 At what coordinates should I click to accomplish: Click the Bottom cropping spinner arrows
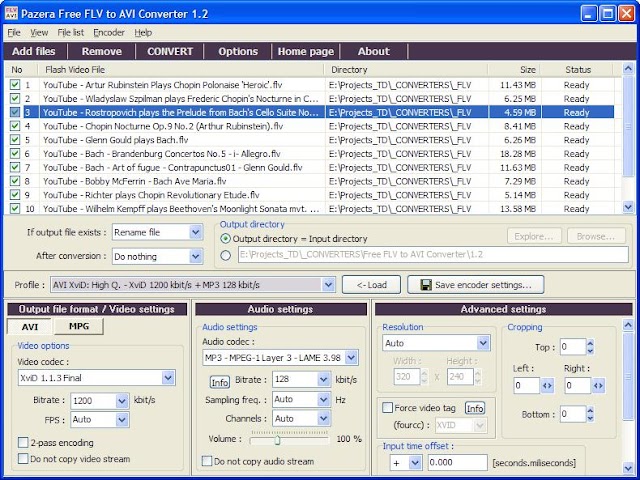pos(590,414)
